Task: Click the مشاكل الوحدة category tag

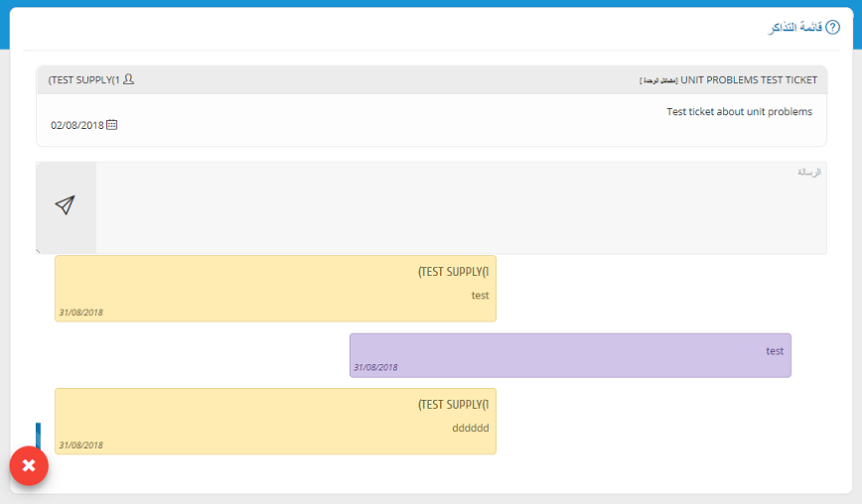Action: point(658,80)
